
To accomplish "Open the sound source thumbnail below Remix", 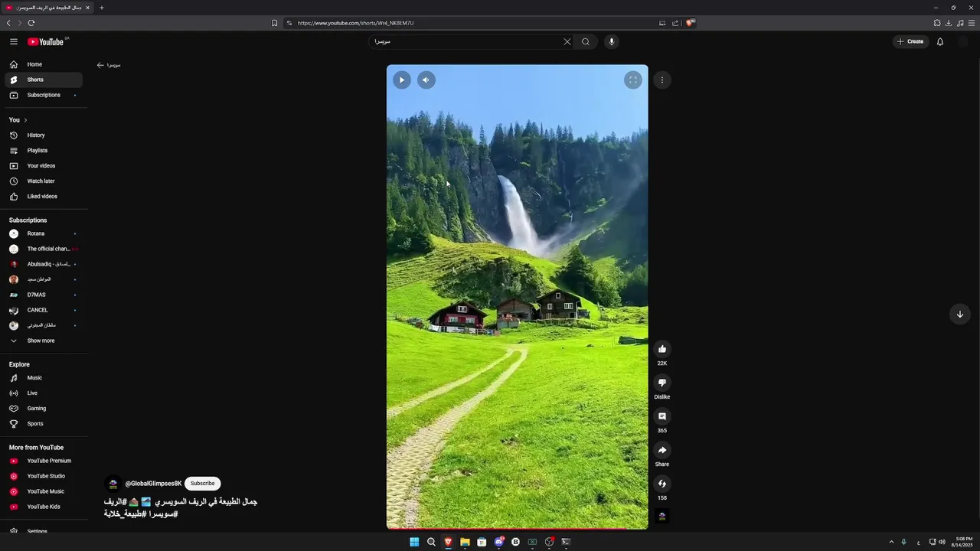I will tap(662, 517).
